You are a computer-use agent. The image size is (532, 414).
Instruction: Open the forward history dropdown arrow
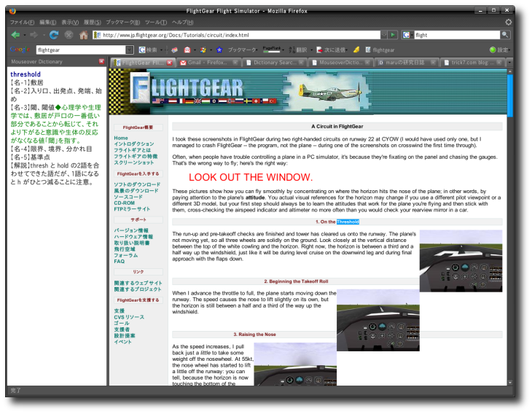pyautogui.click(x=44, y=35)
